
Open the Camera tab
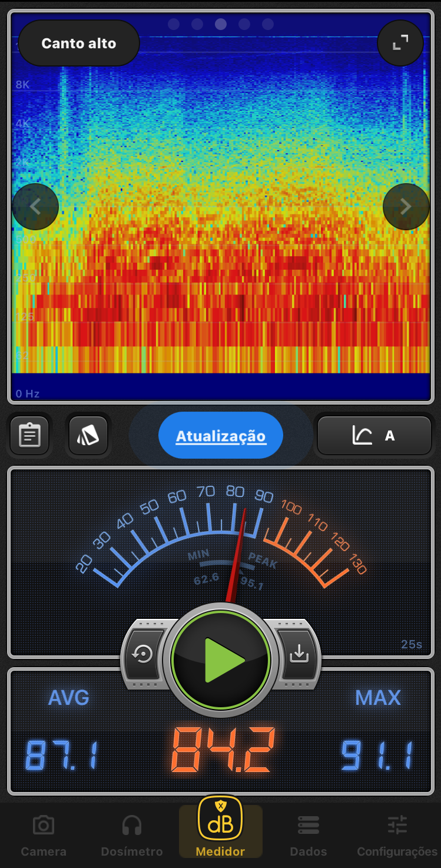[44, 835]
